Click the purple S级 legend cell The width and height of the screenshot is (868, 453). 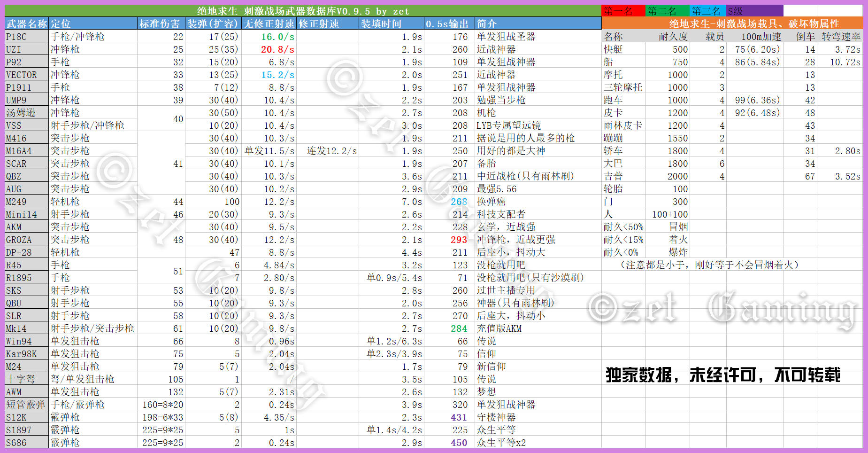[754, 11]
